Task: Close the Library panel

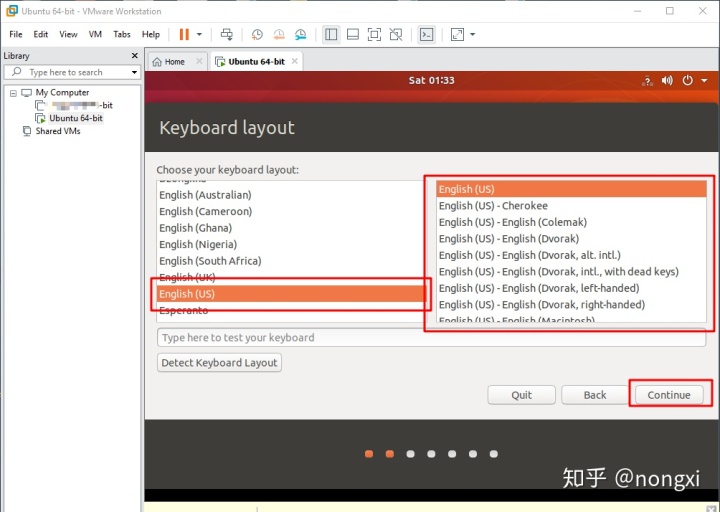Action: click(135, 56)
